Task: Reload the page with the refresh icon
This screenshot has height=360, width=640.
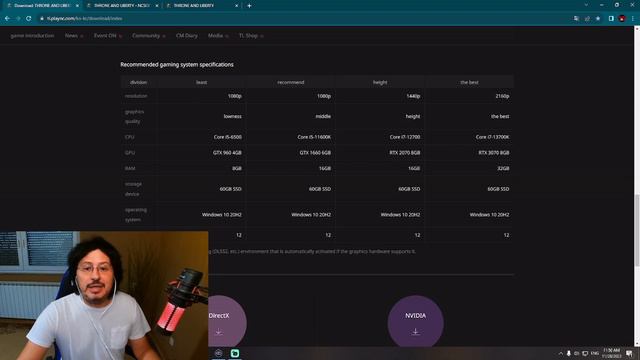Action: tap(29, 18)
